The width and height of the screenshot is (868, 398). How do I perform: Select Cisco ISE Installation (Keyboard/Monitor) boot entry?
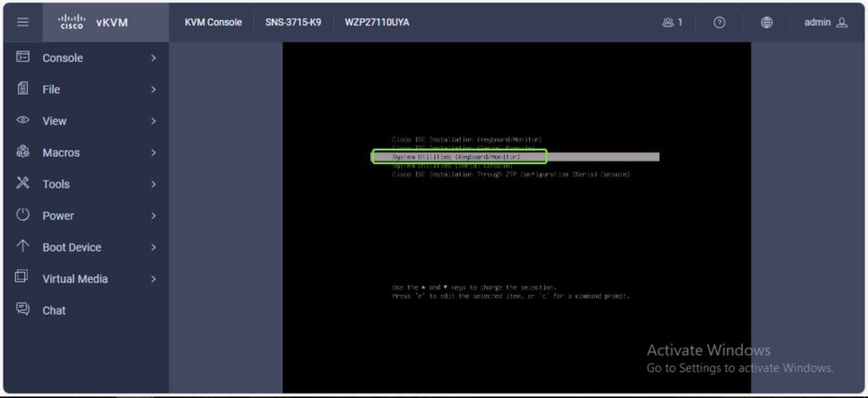point(467,140)
